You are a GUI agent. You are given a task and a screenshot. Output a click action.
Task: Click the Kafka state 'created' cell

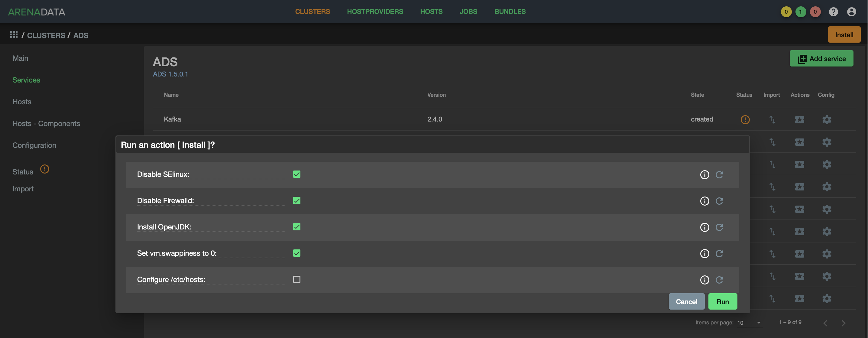click(702, 119)
